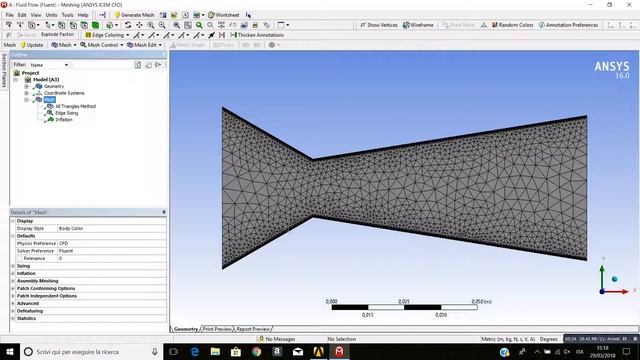Expand Defeaturing section
This screenshot has width=640, height=360.
[13, 311]
